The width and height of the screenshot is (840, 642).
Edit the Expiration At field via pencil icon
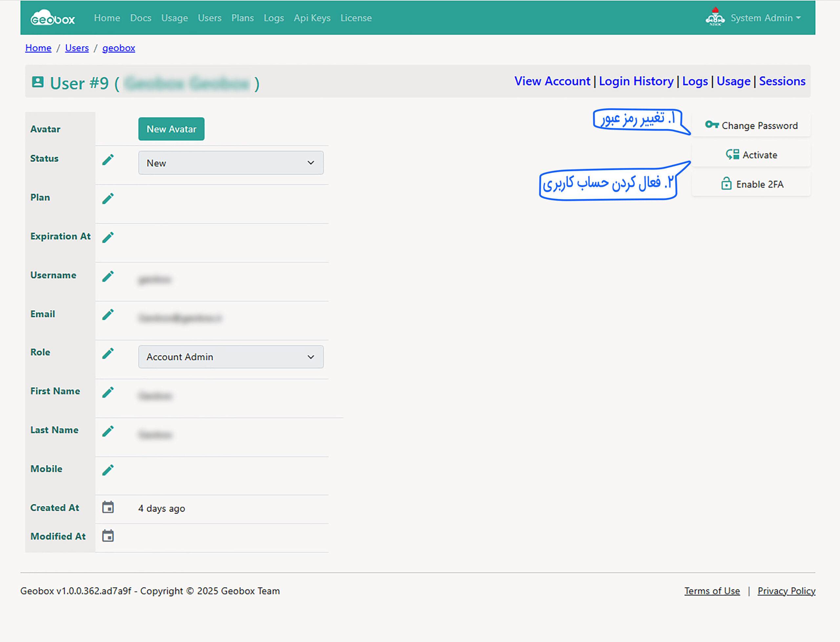pyautogui.click(x=108, y=237)
